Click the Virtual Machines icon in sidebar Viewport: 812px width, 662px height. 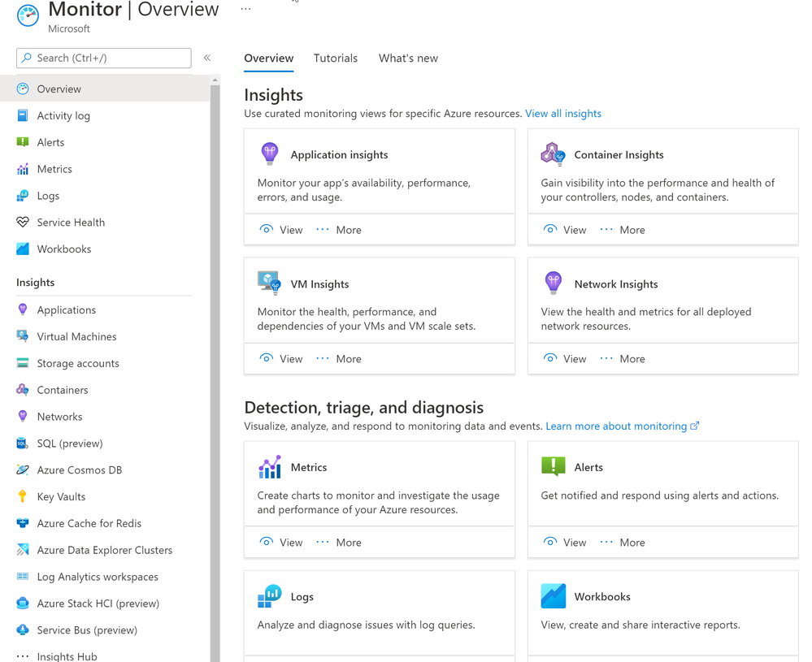[23, 336]
